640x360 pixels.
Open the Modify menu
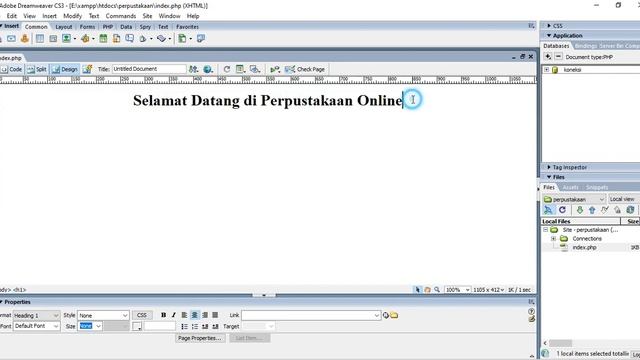point(73,16)
